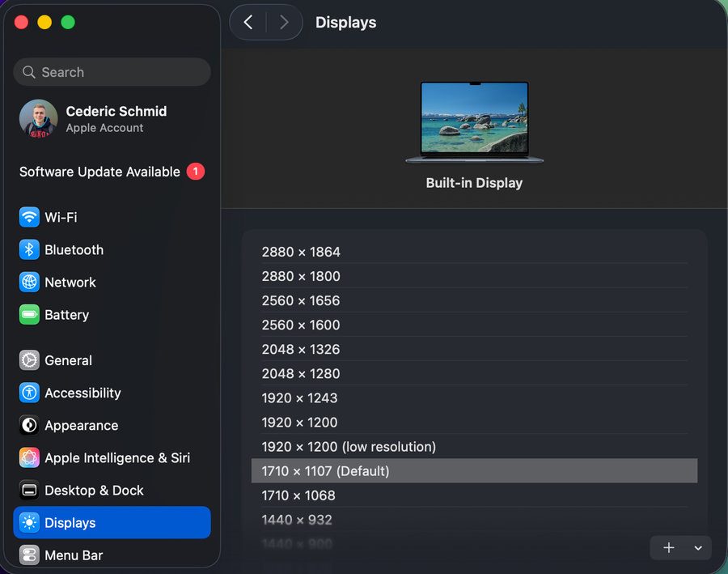Go forward with the right chevron
This screenshot has width=728, height=574.
point(284,23)
